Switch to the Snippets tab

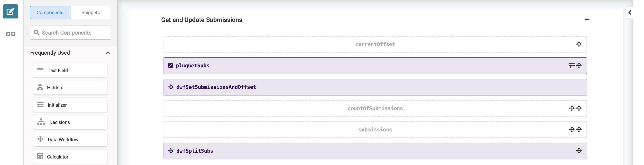(x=90, y=13)
